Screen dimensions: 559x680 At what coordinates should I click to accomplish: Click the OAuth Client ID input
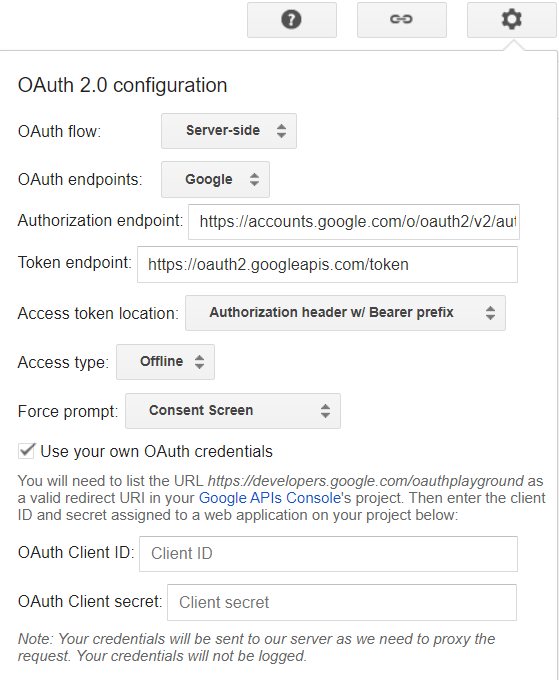[328, 554]
